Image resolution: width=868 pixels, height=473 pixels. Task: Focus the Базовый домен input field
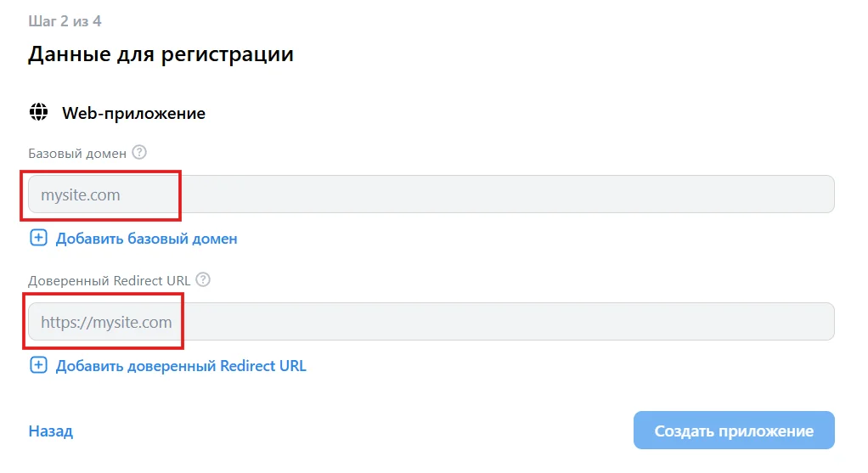pyautogui.click(x=431, y=194)
